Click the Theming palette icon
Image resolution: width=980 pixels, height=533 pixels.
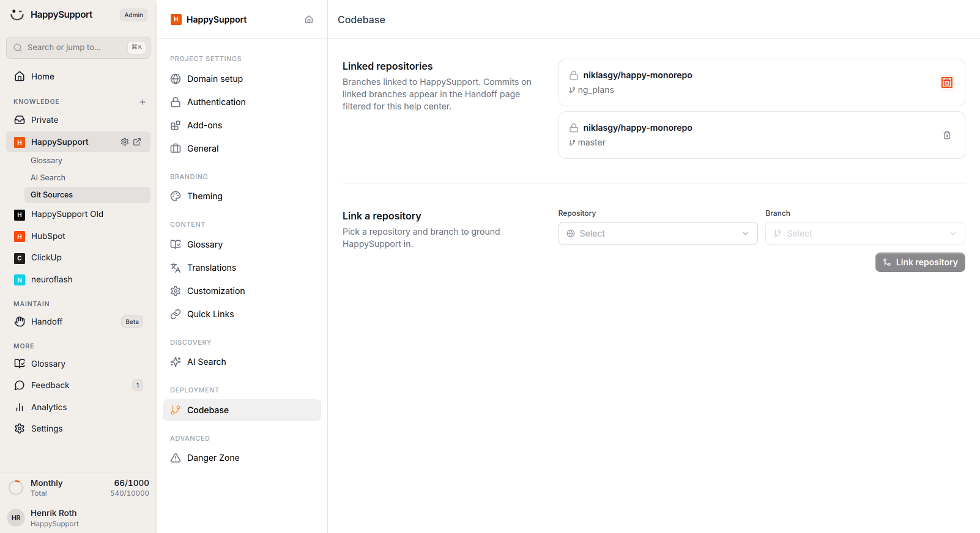pyautogui.click(x=176, y=196)
